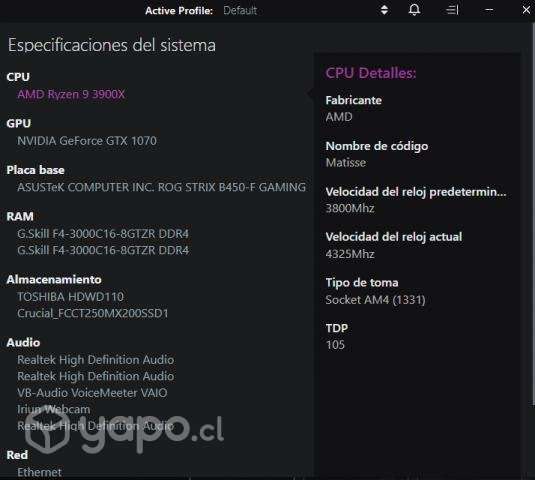Open the side menu list icon
Image resolution: width=535 pixels, height=480 pixels.
point(452,10)
